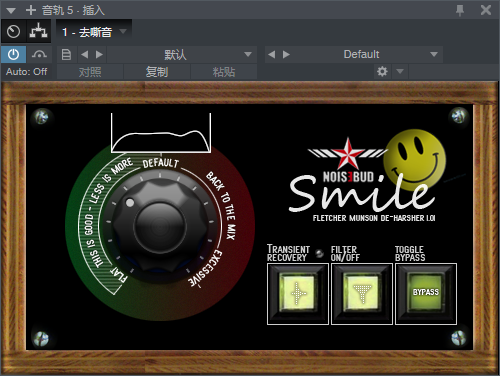
Task: Open the preset file document icon
Action: tap(66, 54)
